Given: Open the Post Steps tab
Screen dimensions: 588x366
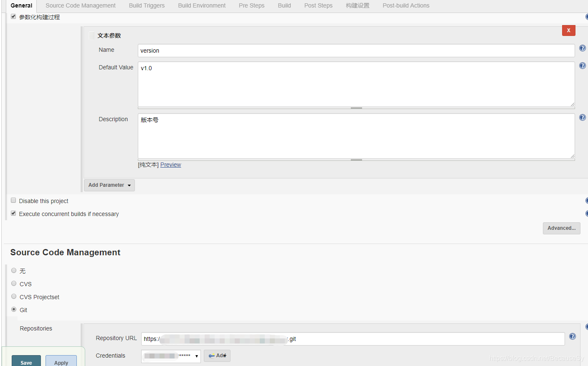Looking at the screenshot, I should click(318, 6).
